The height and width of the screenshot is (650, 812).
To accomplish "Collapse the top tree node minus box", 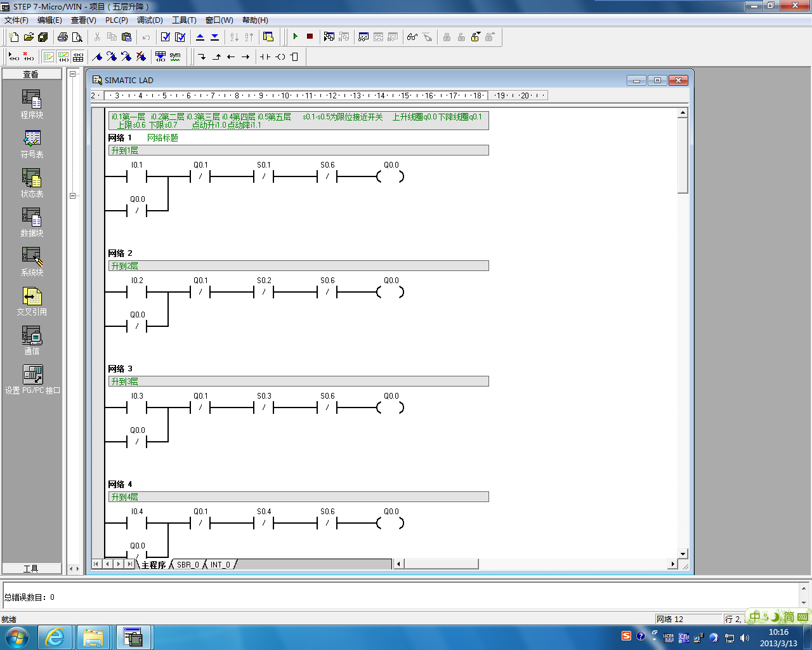I will click(72, 74).
